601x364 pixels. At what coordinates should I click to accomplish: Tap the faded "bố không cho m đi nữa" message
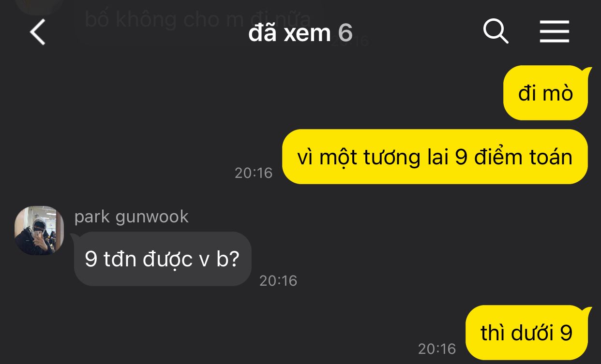(197, 19)
